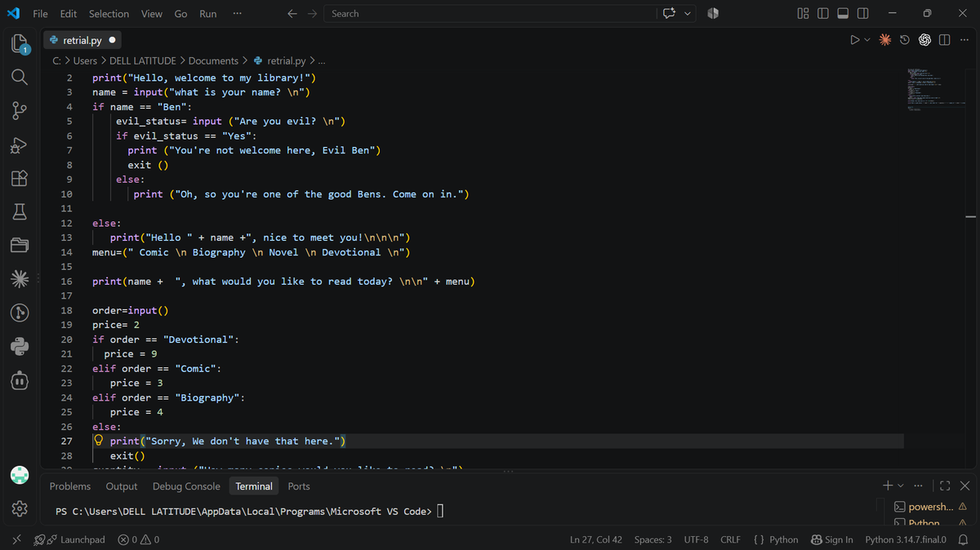Open the Explorer view in activity bar
Screen dimensions: 980x550
(20, 43)
